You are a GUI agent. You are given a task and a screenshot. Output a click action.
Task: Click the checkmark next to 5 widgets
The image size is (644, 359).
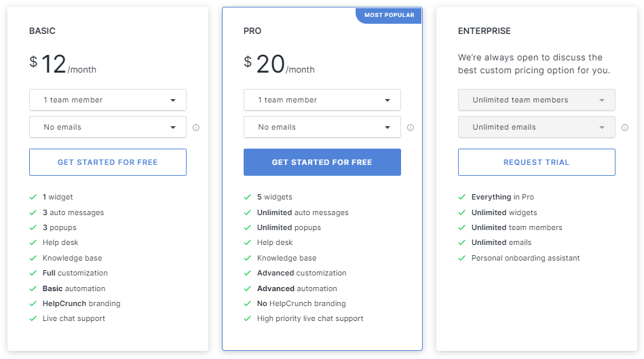click(247, 197)
